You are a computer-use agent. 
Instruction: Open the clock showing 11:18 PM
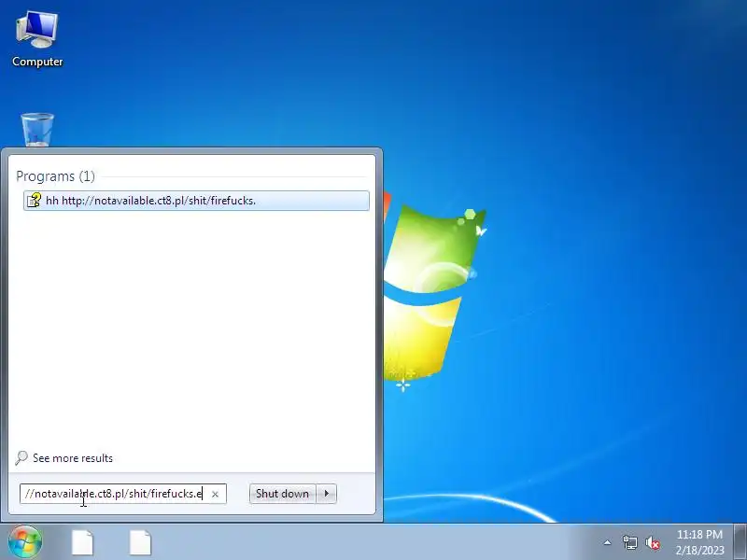[699, 542]
